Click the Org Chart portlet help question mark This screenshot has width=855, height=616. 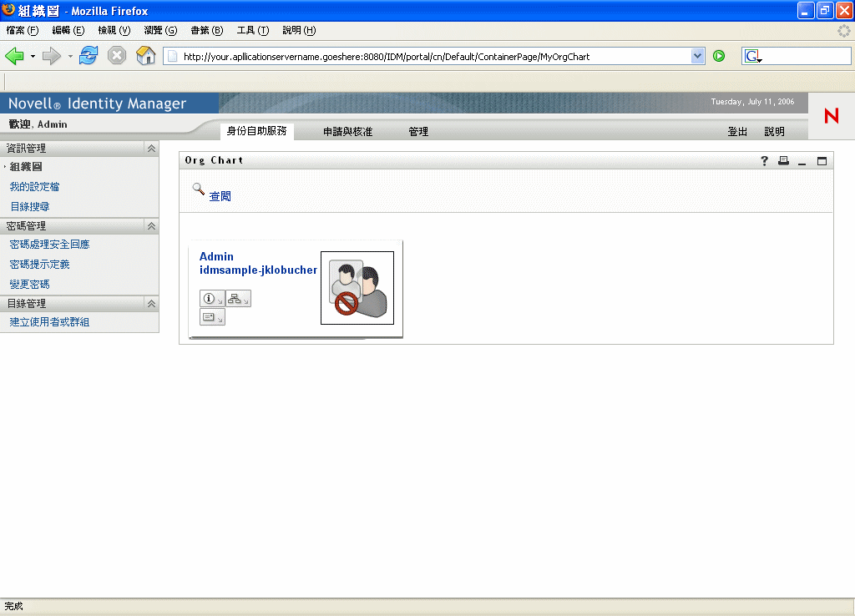pos(764,161)
